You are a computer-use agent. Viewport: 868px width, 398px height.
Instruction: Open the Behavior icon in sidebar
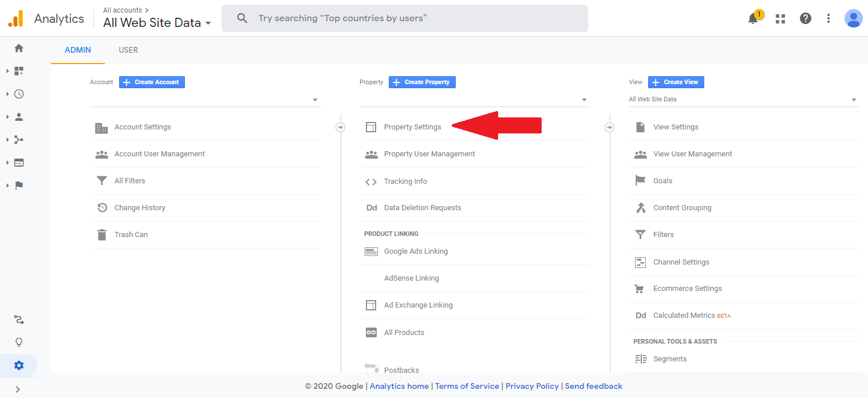pos(19,163)
